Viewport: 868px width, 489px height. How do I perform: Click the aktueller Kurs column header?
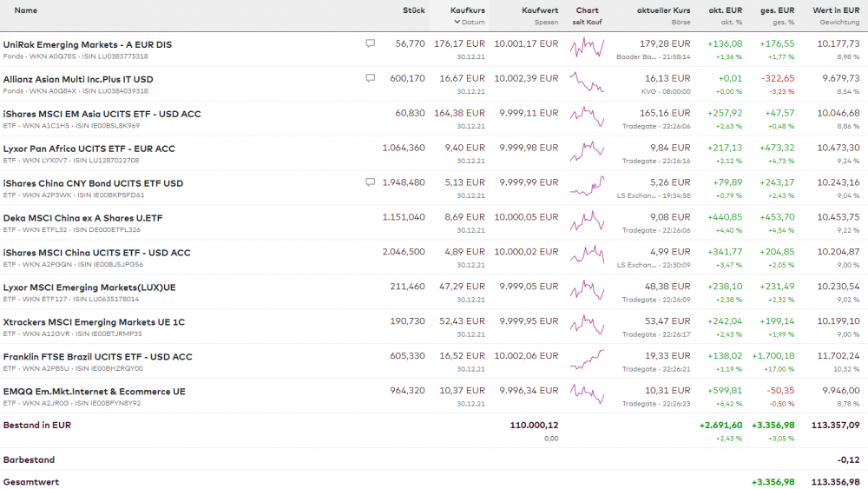[x=663, y=10]
